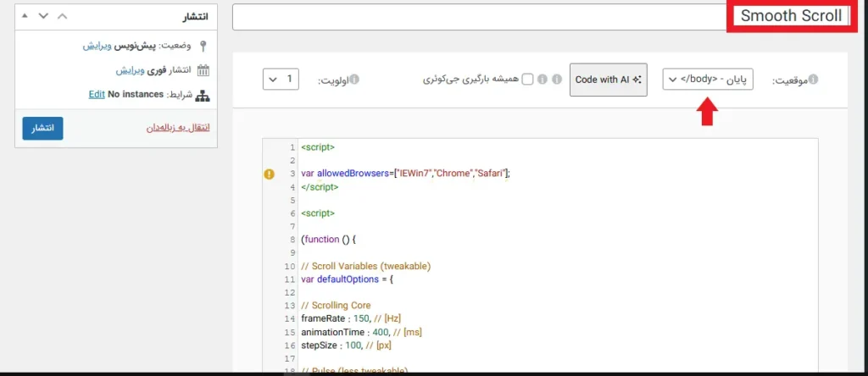868x376 pixels.
Task: Click the info icon beside اولویت label
Action: pos(355,80)
